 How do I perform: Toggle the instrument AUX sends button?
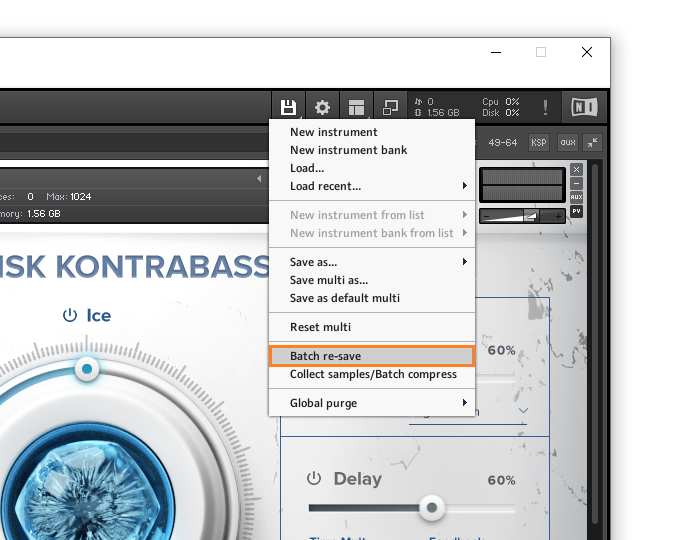(x=576, y=197)
